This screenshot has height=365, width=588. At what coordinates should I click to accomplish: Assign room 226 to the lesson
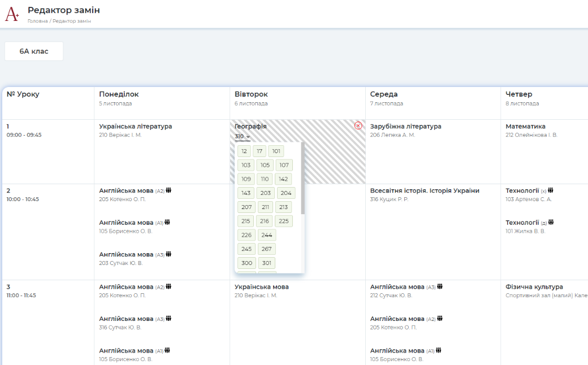coord(247,235)
